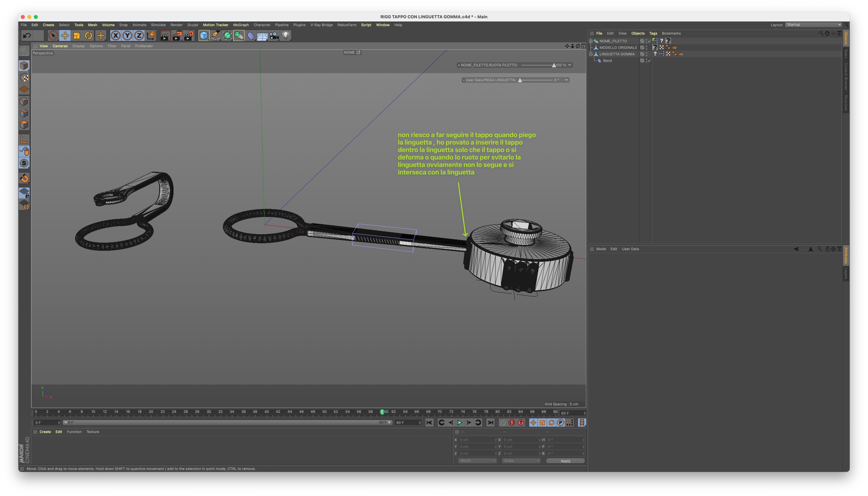Screen dimensions: 868x496
Task: Add a Camera object from toolbar
Action: point(274,35)
